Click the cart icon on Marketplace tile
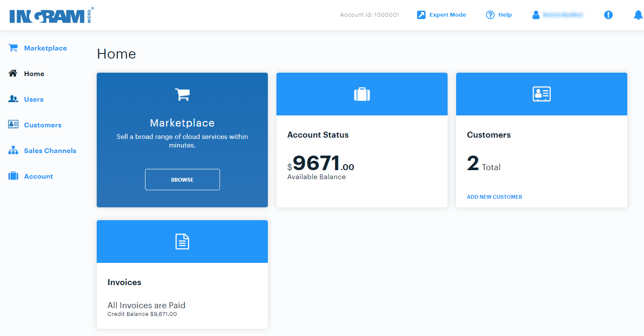This screenshot has width=644, height=336. (x=182, y=94)
